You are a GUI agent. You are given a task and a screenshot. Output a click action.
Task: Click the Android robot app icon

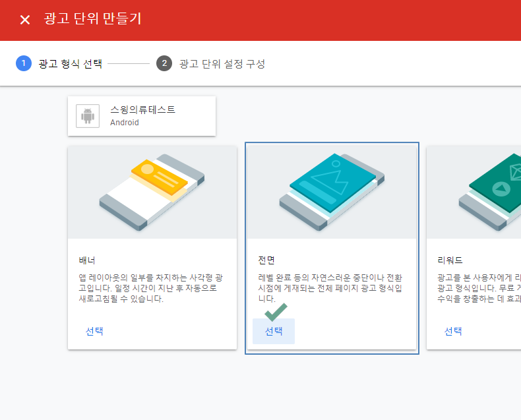coord(88,116)
